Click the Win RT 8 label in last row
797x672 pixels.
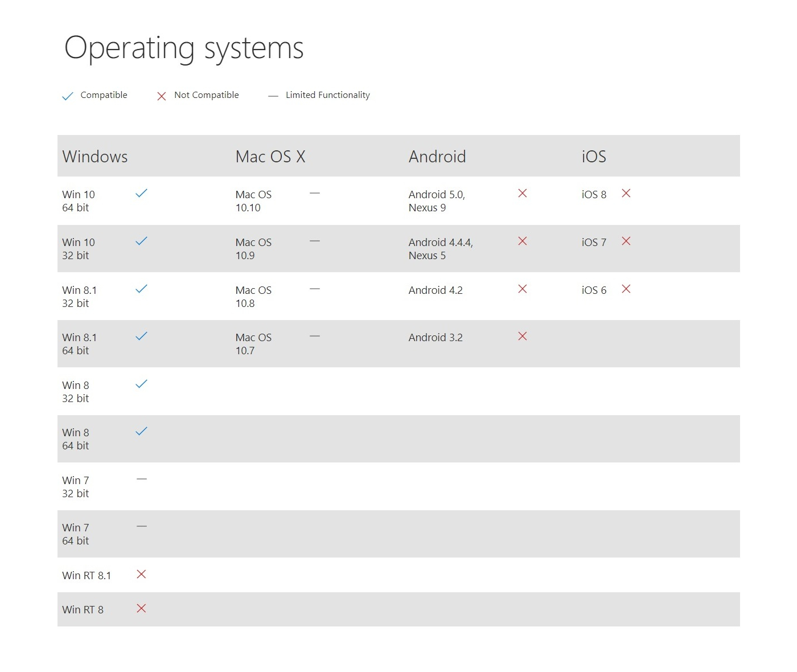coord(83,609)
